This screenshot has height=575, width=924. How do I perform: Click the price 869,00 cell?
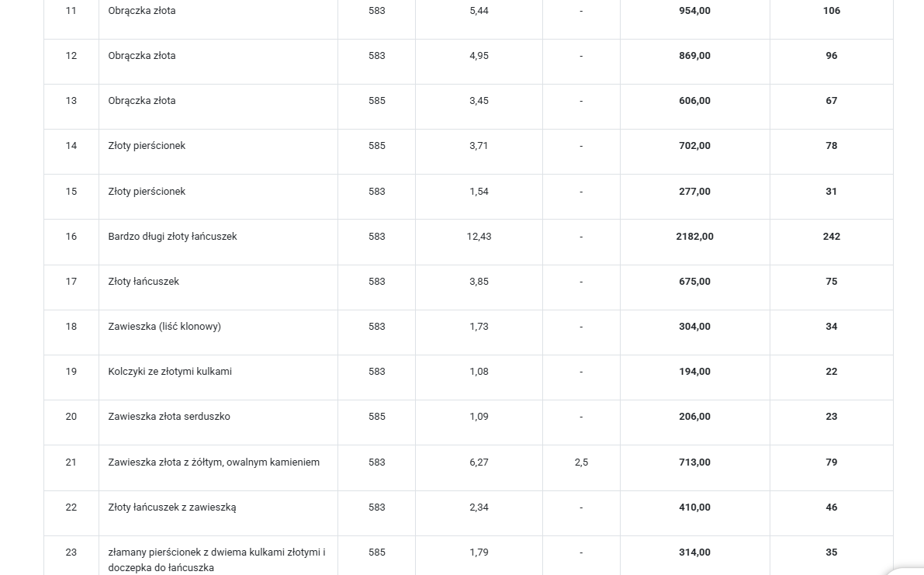tap(694, 56)
